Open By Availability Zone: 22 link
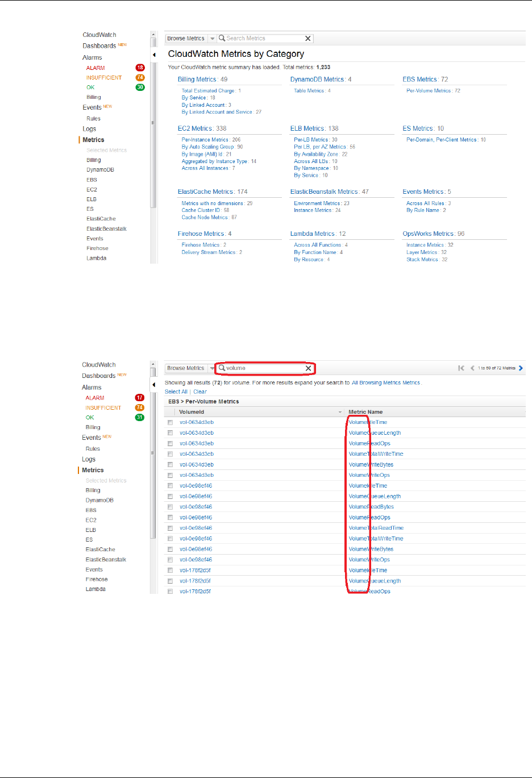 pyautogui.click(x=321, y=155)
